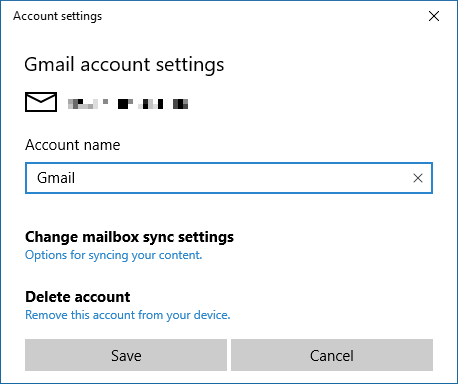The height and width of the screenshot is (384, 458).
Task: Save the account settings
Action: 126,355
